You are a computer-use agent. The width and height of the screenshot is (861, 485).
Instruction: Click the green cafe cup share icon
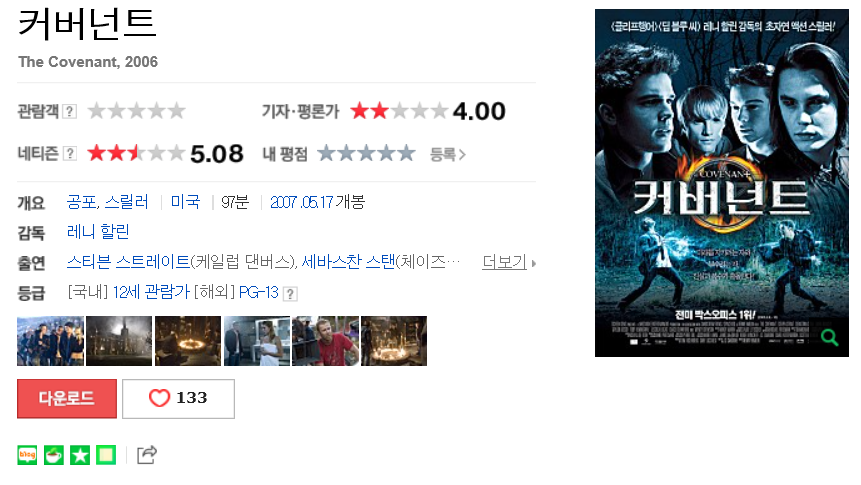click(x=54, y=455)
